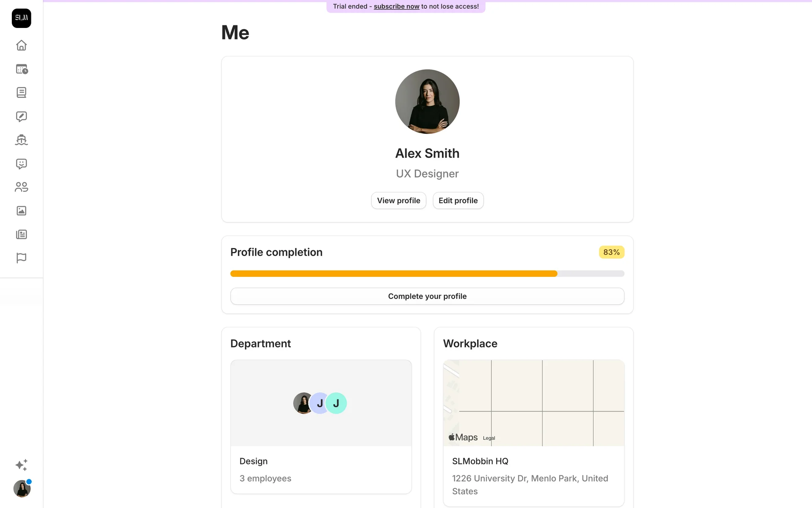Image resolution: width=812 pixels, height=508 pixels.
Task: Click the user avatar at sidebar bottom
Action: (x=22, y=489)
